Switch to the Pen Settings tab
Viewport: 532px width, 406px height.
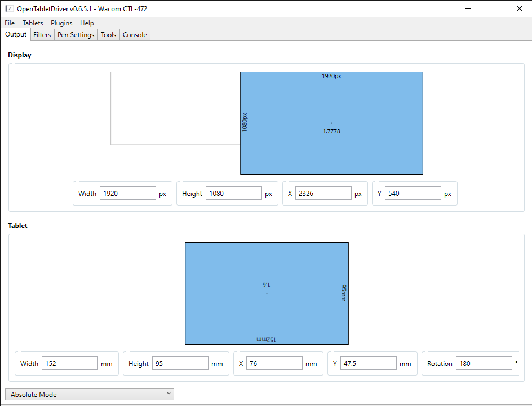[76, 35]
